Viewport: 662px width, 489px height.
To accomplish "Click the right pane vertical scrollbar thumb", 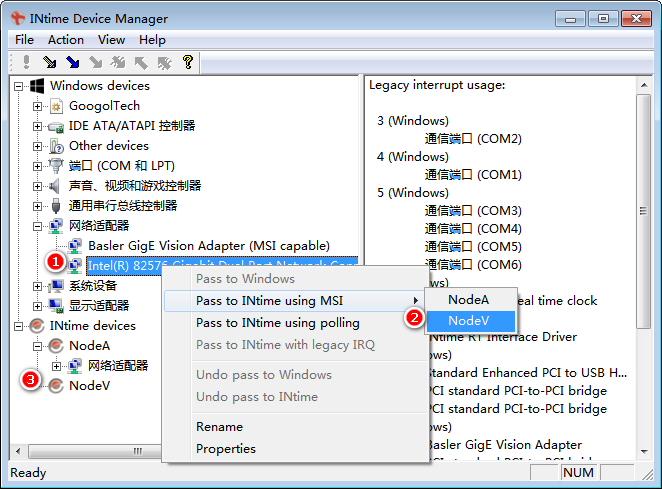I will (x=643, y=211).
